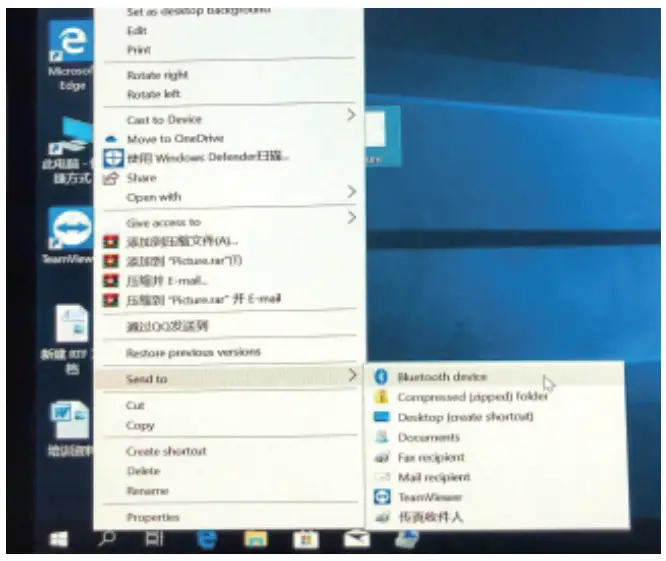Click the Windows Defender shield icon
This screenshot has width=666, height=561.
pos(113,158)
